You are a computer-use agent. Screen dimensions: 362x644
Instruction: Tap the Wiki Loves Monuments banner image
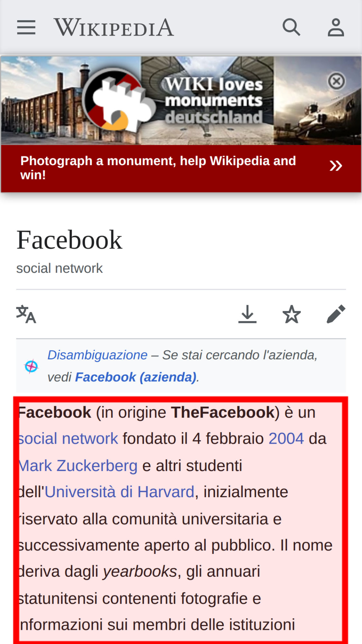[x=181, y=100]
